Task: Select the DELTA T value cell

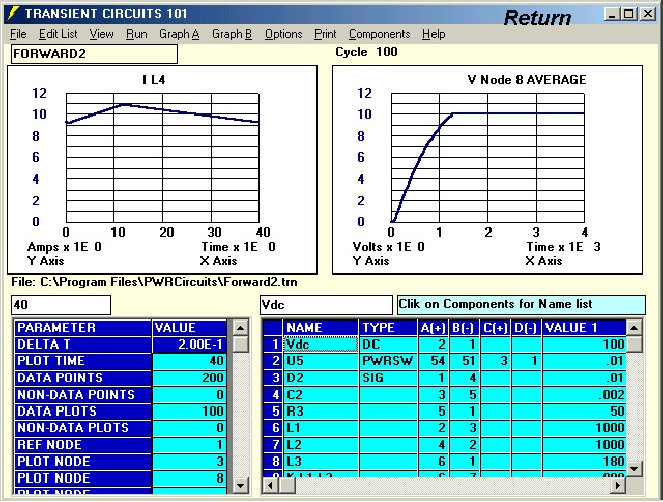Action: click(x=190, y=344)
